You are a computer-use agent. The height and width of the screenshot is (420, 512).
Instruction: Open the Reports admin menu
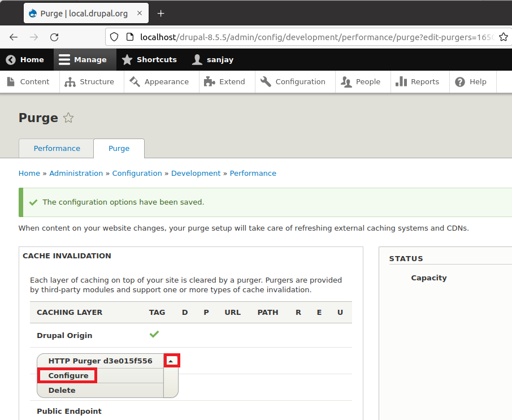[x=418, y=81]
